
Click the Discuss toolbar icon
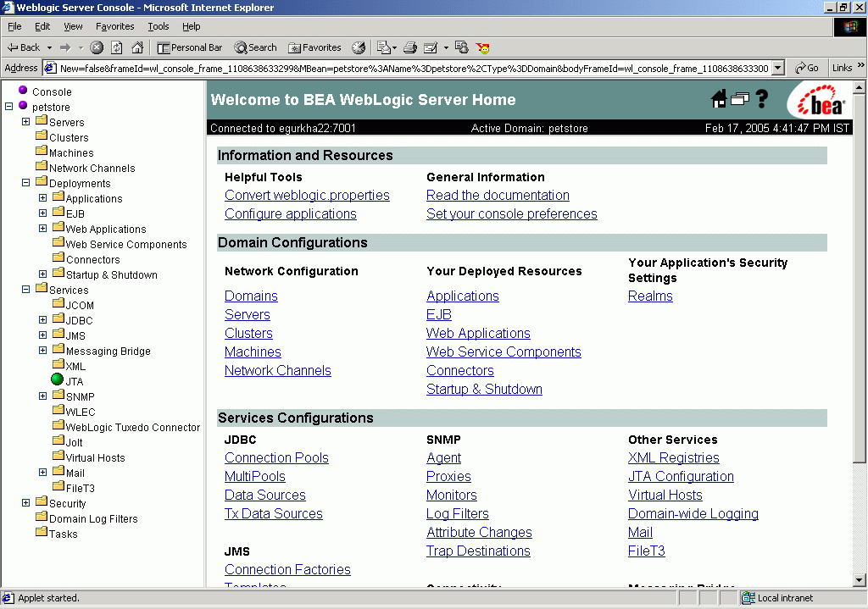(x=462, y=47)
